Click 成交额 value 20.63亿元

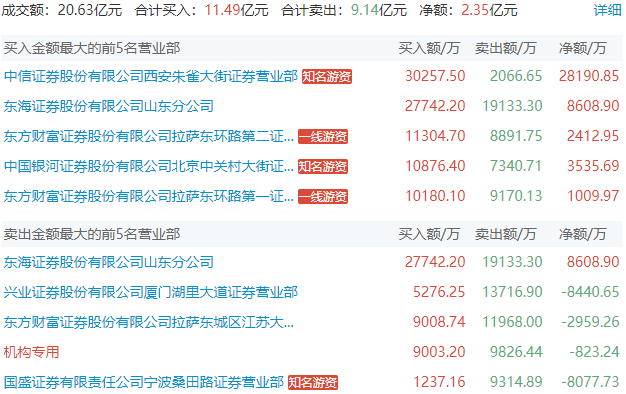point(90,10)
